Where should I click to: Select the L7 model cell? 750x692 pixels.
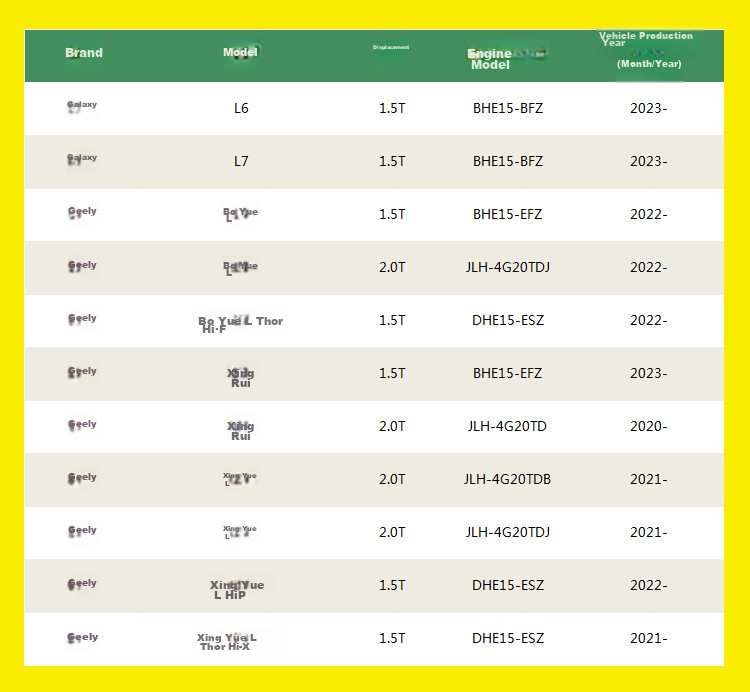pyautogui.click(x=241, y=162)
